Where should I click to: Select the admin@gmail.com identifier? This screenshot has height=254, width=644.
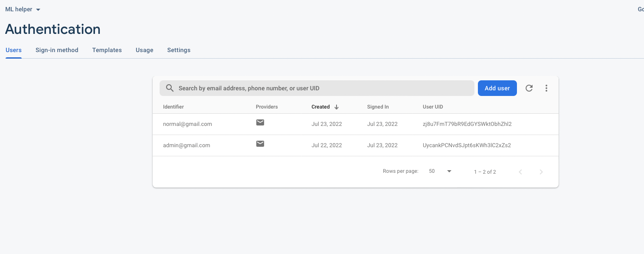pyautogui.click(x=186, y=145)
